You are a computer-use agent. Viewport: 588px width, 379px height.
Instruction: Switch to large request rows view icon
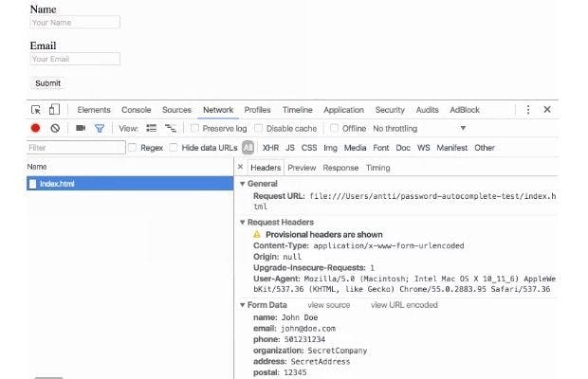tap(152, 129)
